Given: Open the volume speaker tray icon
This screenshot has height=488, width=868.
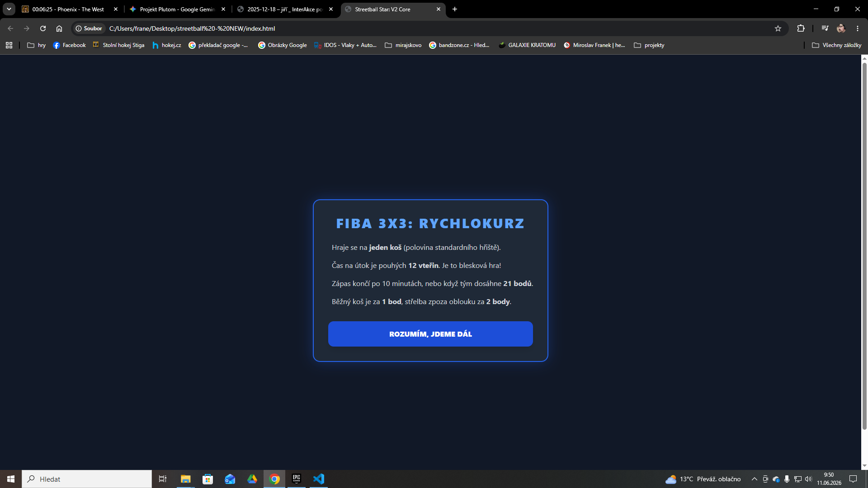Looking at the screenshot, I should [808, 479].
